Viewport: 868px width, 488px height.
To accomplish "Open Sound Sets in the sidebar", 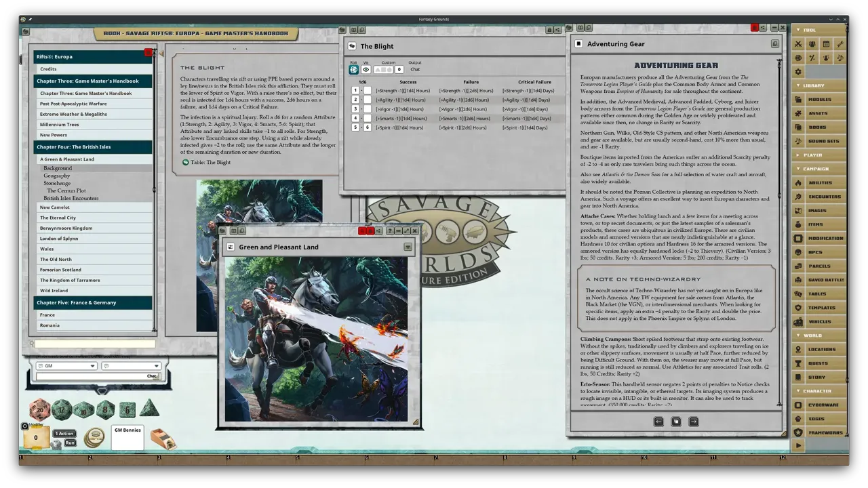I will (818, 141).
